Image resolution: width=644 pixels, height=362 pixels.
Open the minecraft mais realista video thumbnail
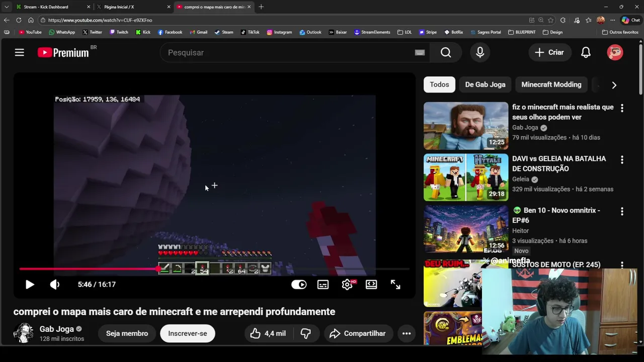[x=466, y=126]
